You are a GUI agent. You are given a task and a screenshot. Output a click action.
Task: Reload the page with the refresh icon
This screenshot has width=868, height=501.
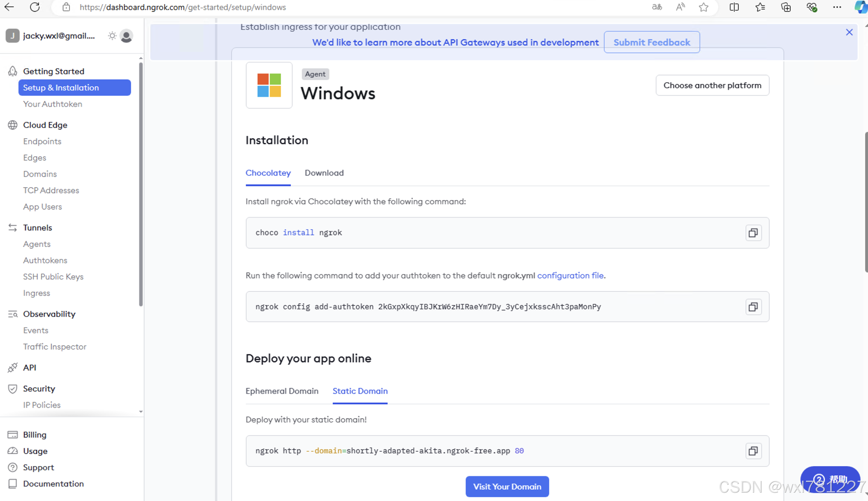[x=35, y=7]
